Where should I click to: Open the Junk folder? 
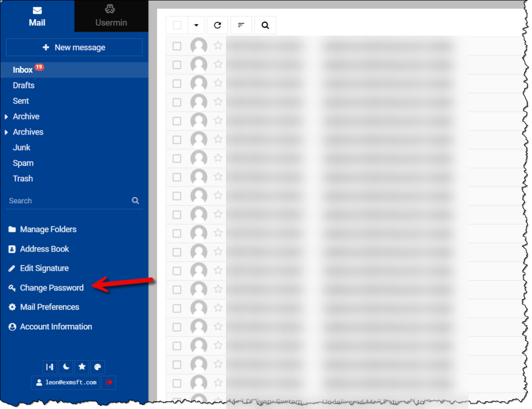[x=22, y=147]
